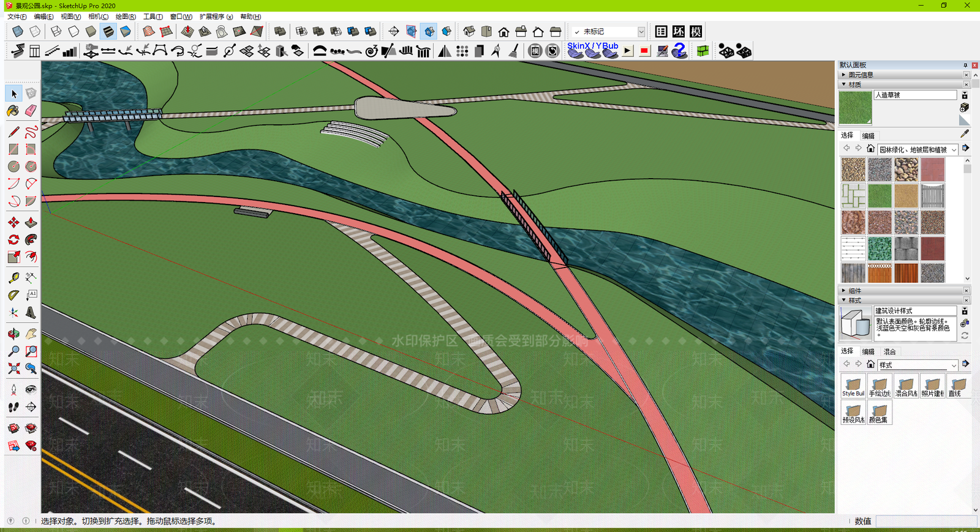Open the 绘图(R) menu

pyautogui.click(x=126, y=17)
